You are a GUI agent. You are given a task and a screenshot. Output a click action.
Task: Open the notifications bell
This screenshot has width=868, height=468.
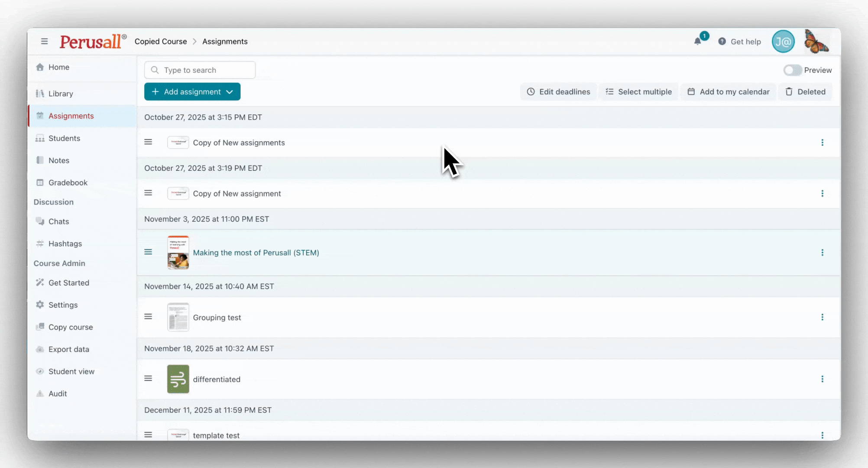click(x=697, y=42)
